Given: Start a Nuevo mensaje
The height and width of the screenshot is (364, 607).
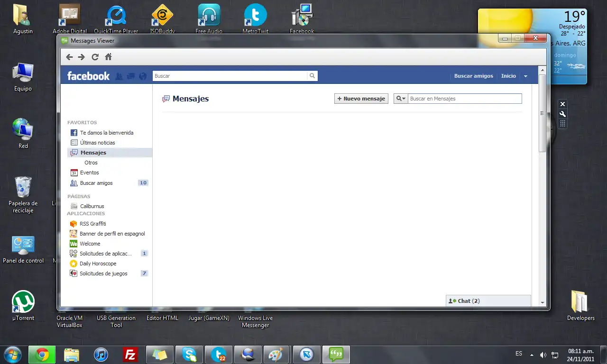Looking at the screenshot, I should pos(361,99).
